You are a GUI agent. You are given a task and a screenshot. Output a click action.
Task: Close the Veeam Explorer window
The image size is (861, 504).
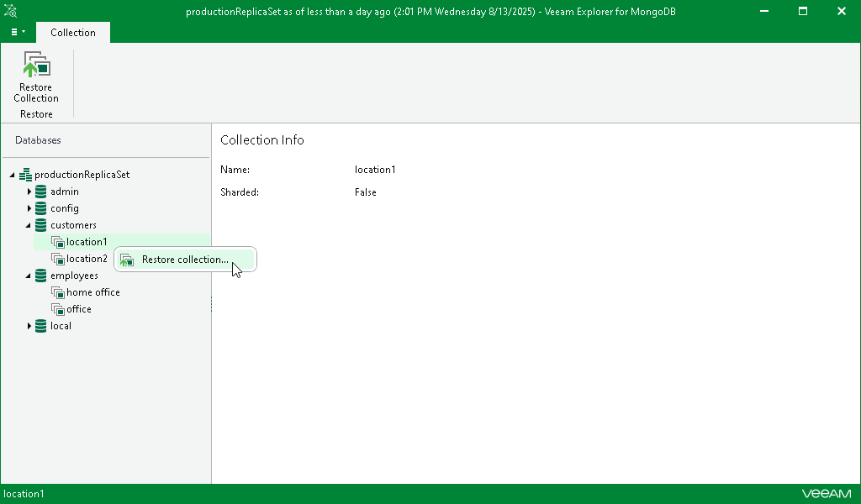841,11
